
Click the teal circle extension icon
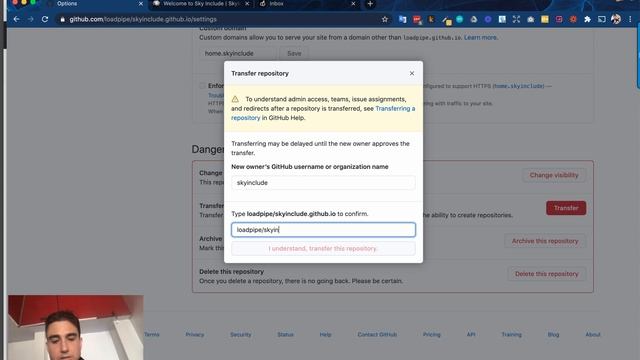(x=460, y=19)
